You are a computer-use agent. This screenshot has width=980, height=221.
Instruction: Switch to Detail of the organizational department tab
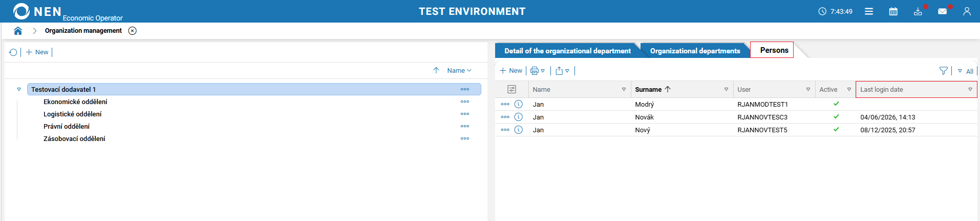coord(567,51)
